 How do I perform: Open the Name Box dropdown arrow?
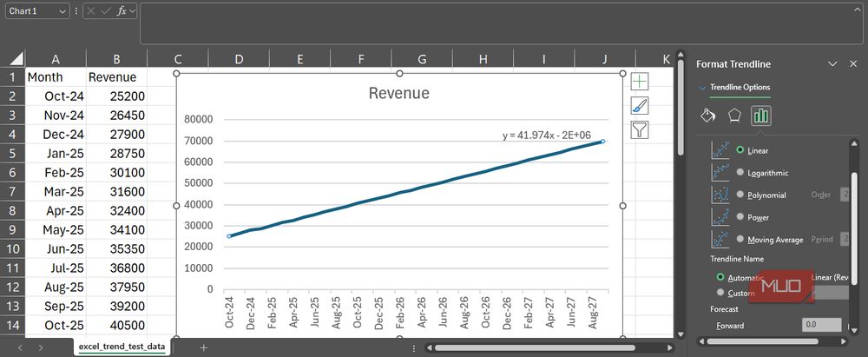coord(62,11)
